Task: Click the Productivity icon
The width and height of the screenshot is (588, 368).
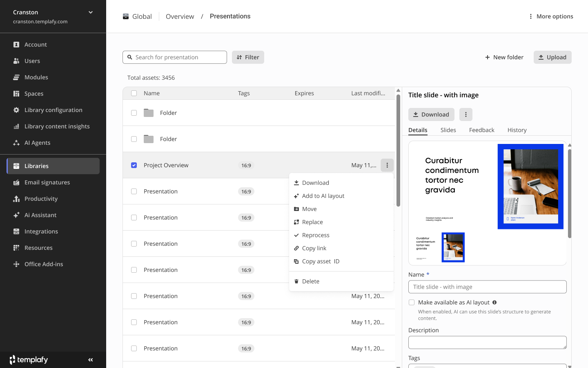Action: [x=16, y=199]
